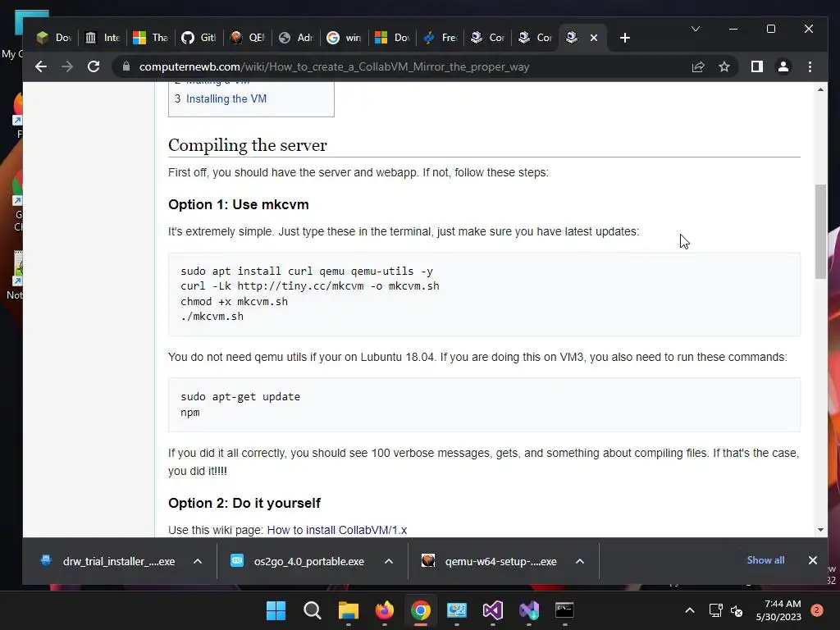Close the downloads bar
The image size is (840, 630).
(x=813, y=560)
